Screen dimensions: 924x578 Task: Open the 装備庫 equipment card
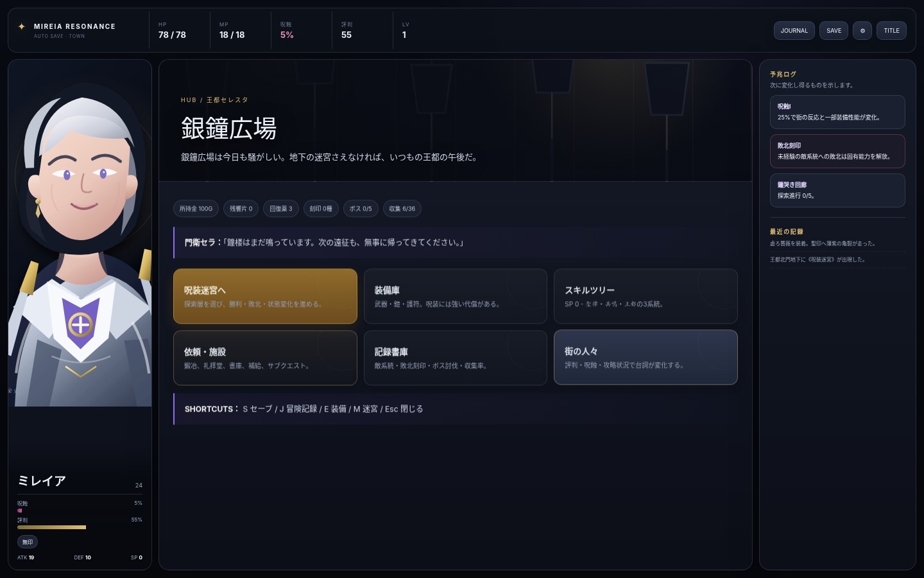tap(455, 296)
